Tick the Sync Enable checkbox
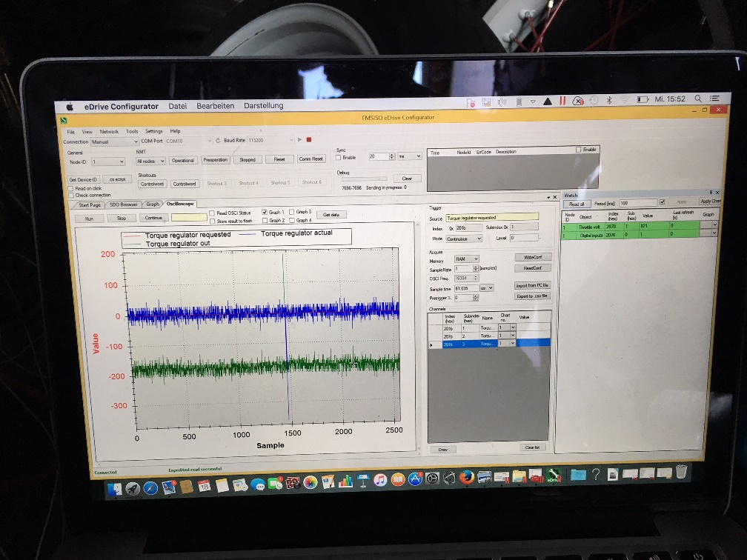The width and height of the screenshot is (747, 560). coord(339,157)
